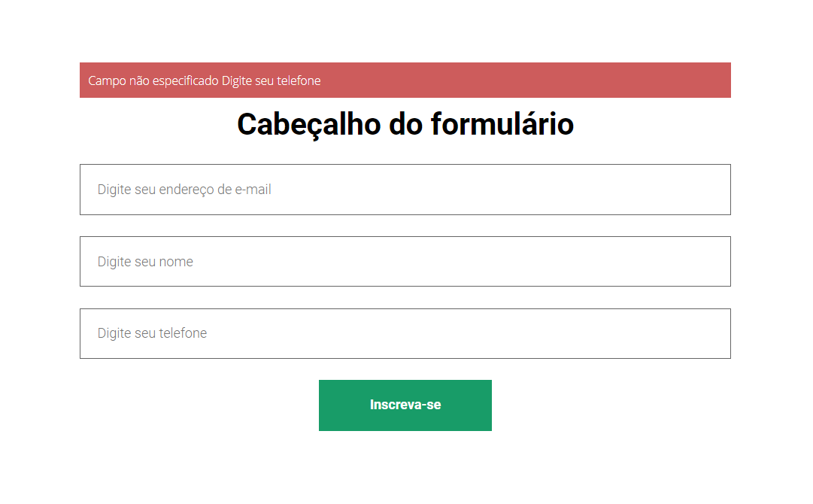The height and width of the screenshot is (504, 813).
Task: Click the right end of the email field
Action: (707, 190)
